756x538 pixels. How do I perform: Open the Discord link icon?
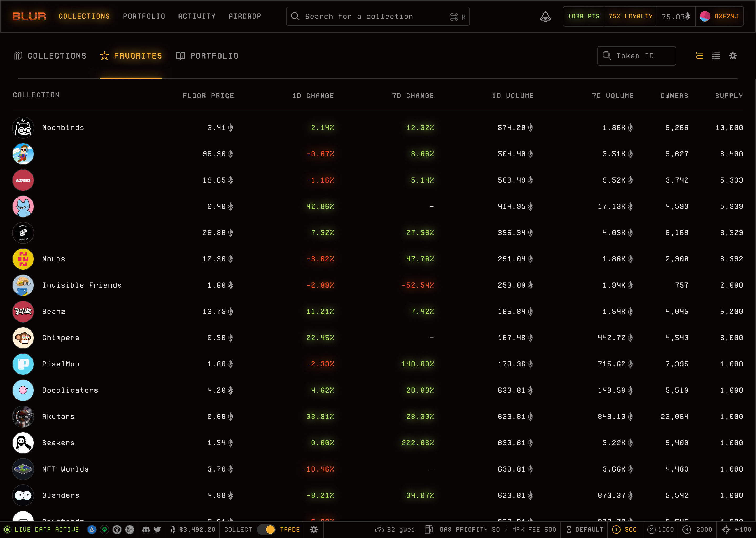click(x=146, y=529)
